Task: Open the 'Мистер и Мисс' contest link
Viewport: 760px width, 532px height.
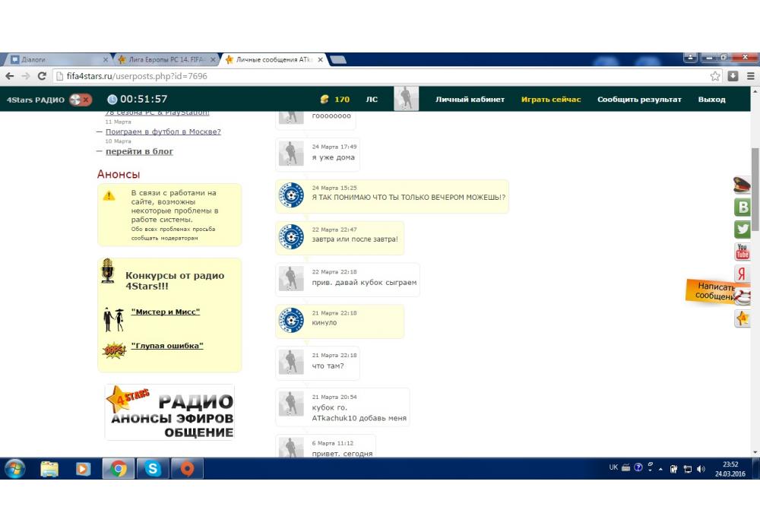Action: click(165, 312)
